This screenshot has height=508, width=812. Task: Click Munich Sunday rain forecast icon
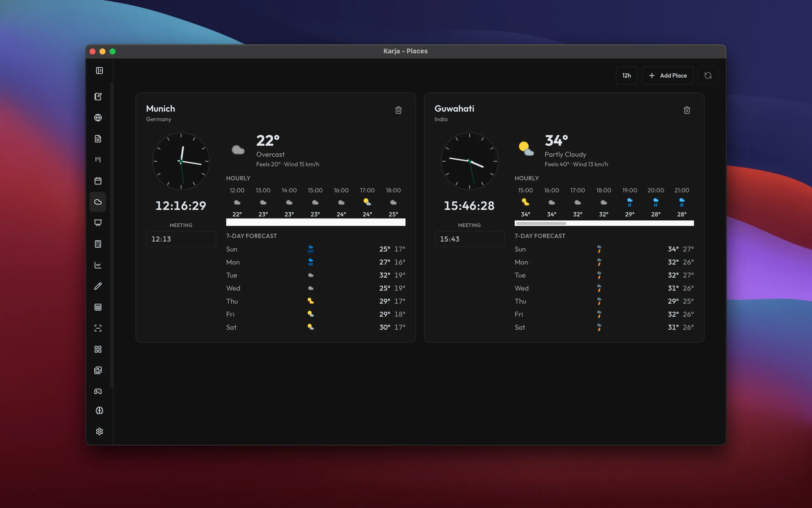(x=311, y=249)
